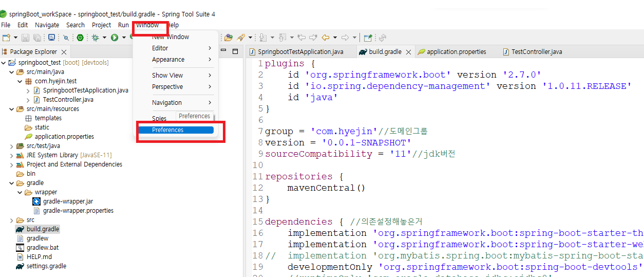This screenshot has height=277, width=644.
Task: Click the Save toolbar icon
Action: pos(25,38)
